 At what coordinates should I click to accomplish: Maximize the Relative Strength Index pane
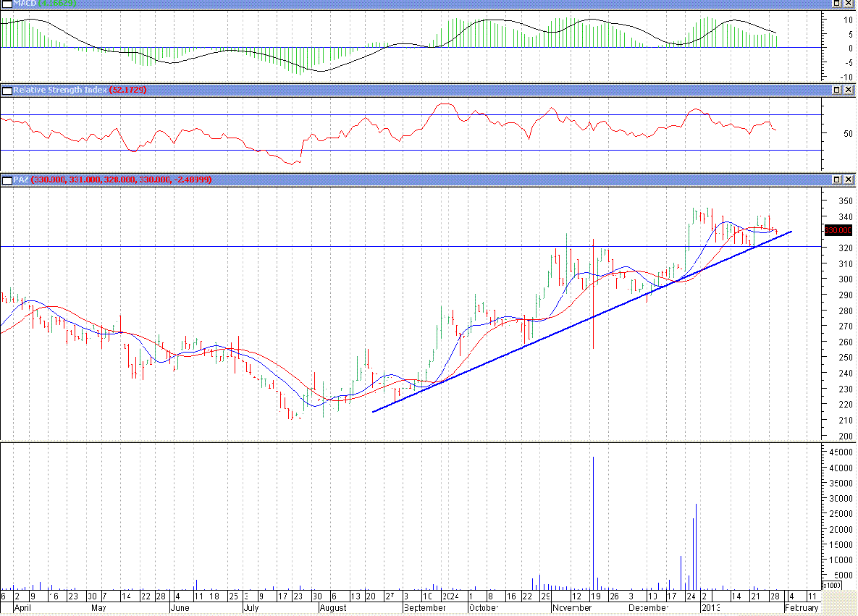click(836, 90)
